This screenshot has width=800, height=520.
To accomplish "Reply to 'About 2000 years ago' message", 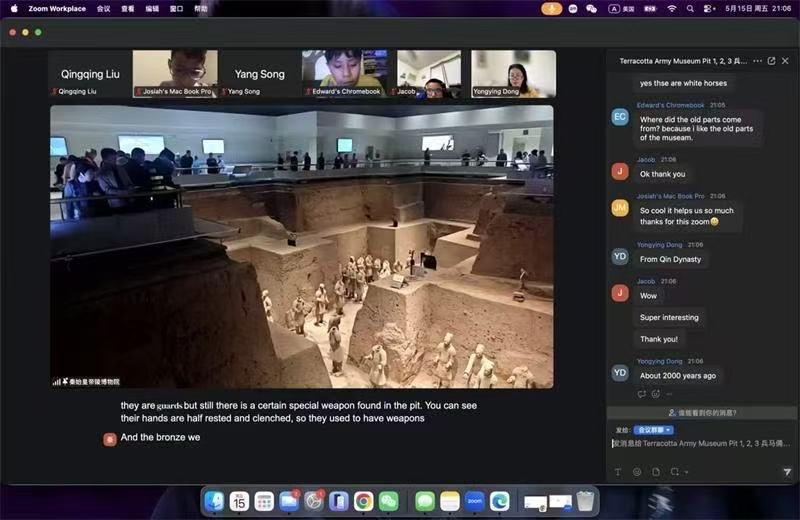I will pyautogui.click(x=641, y=394).
